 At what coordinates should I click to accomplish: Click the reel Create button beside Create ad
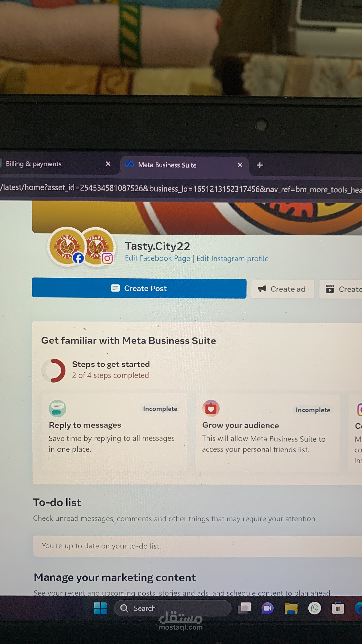click(341, 289)
